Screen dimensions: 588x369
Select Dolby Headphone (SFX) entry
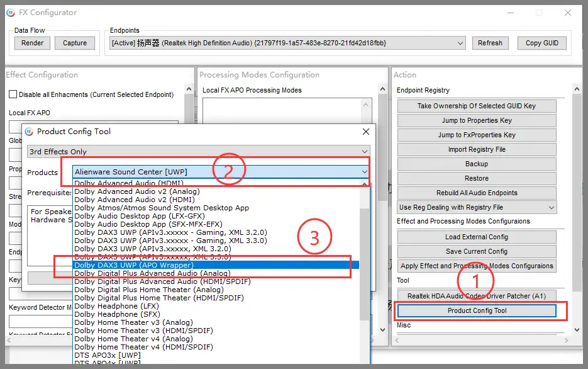(x=216, y=314)
